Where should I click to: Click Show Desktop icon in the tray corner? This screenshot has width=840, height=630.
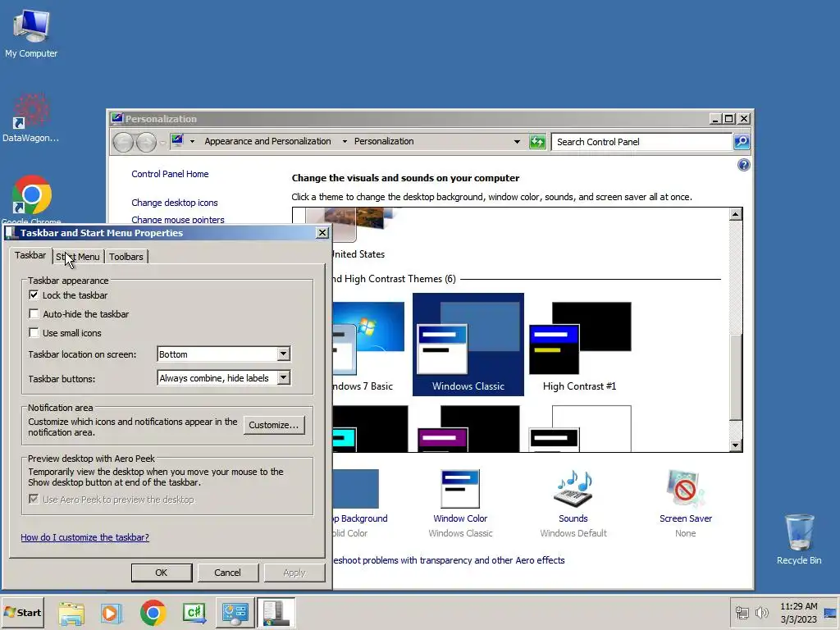830,613
